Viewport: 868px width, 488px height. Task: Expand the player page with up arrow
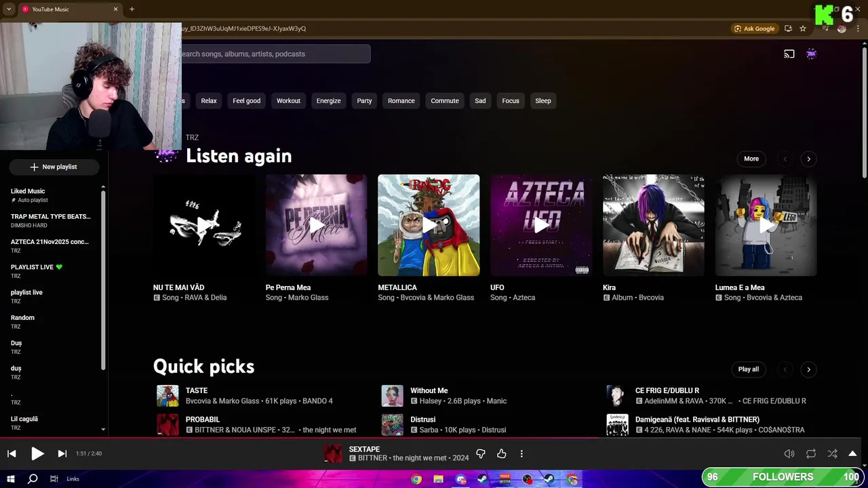(x=852, y=453)
